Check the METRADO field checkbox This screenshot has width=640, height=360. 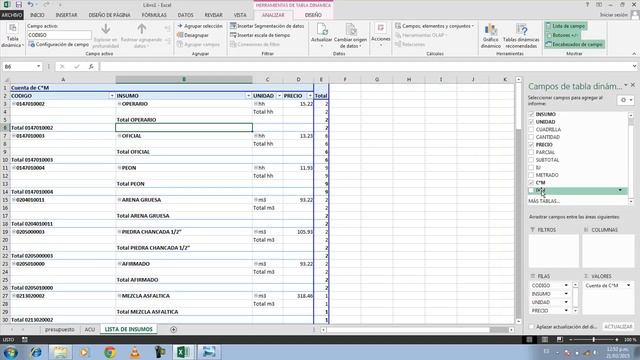click(x=531, y=175)
